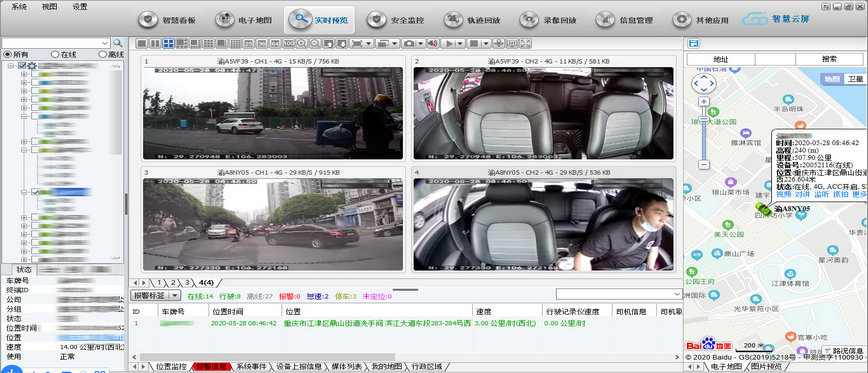Click the camera snapshot icon

click(409, 43)
